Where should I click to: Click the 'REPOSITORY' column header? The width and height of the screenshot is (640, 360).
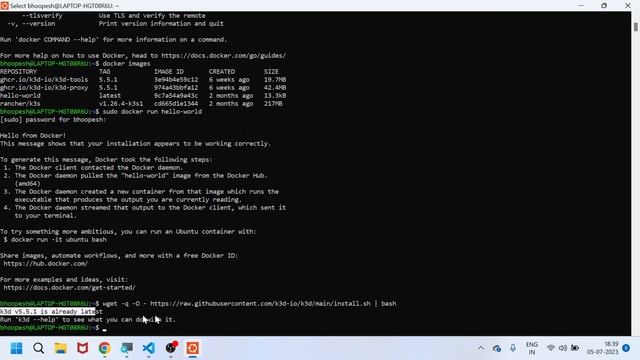point(18,71)
